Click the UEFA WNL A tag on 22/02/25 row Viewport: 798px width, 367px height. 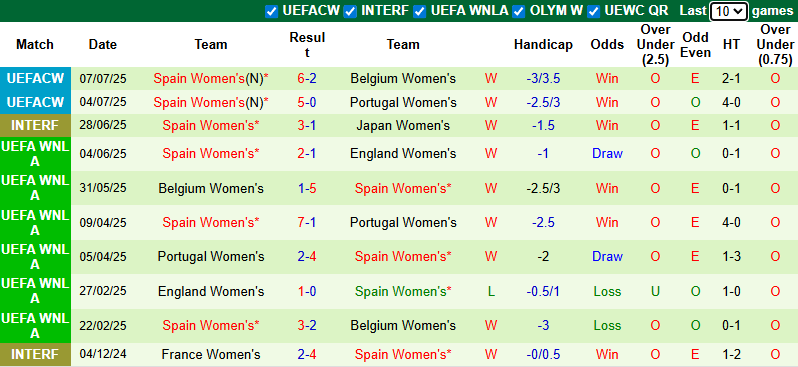(x=35, y=326)
